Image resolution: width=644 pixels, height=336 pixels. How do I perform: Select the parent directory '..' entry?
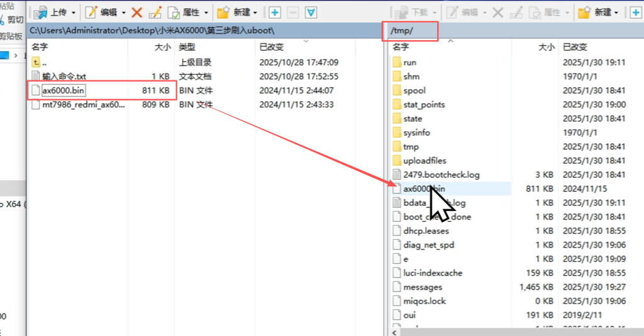pyautogui.click(x=40, y=62)
